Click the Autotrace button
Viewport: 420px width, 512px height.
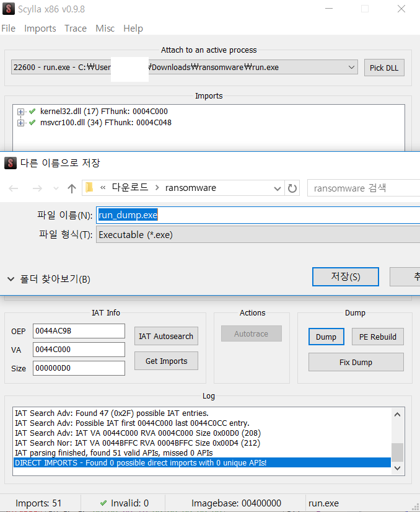pyautogui.click(x=252, y=333)
